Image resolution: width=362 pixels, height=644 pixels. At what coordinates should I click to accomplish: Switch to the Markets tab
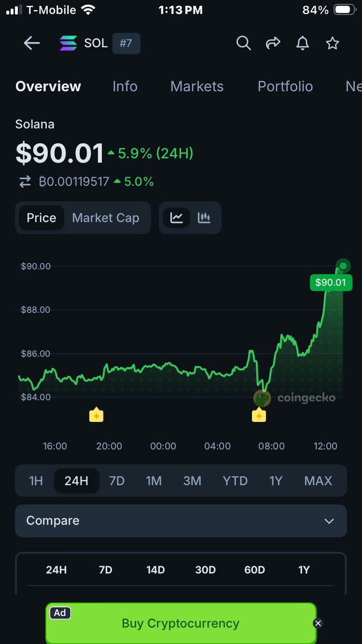coord(197,86)
